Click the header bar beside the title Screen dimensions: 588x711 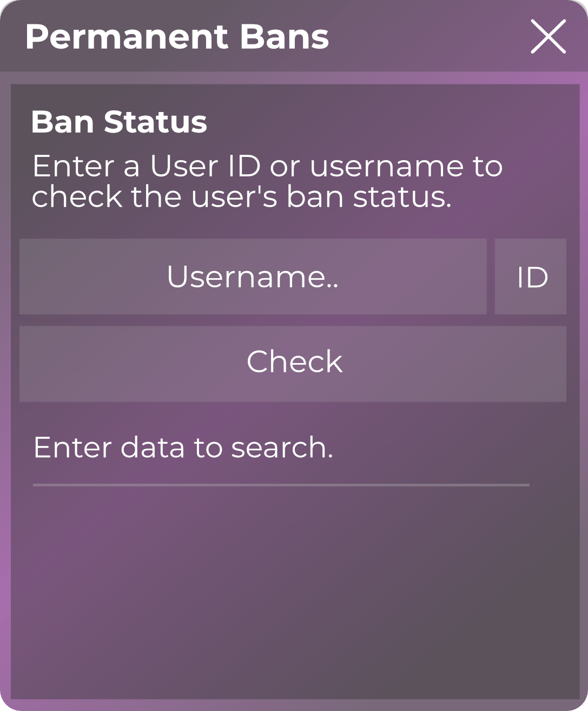click(x=427, y=37)
